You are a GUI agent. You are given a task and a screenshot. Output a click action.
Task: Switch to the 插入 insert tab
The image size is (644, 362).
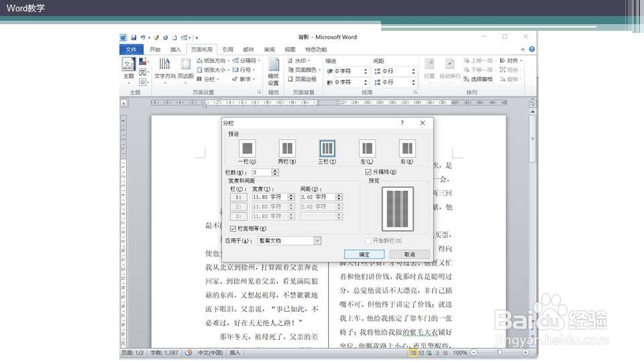click(175, 49)
